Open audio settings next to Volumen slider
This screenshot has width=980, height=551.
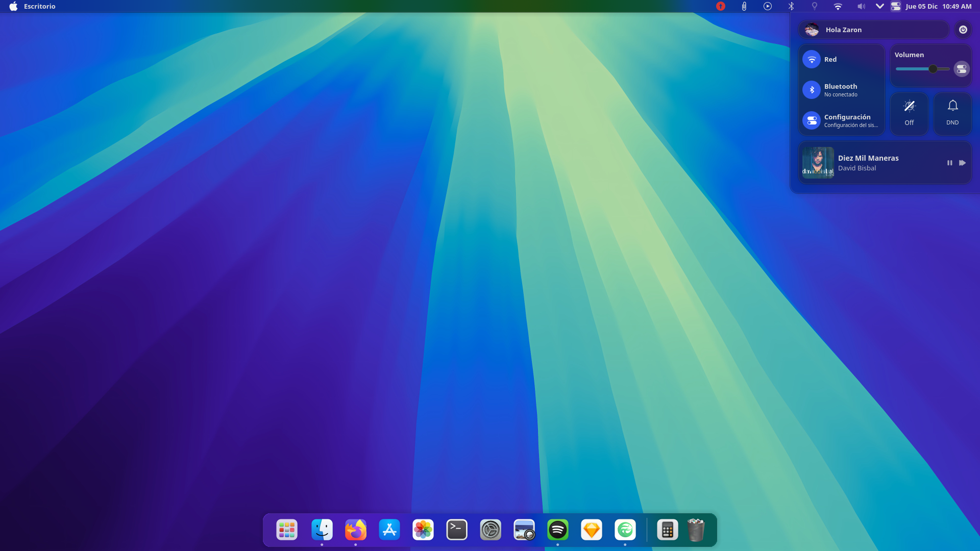click(x=962, y=69)
